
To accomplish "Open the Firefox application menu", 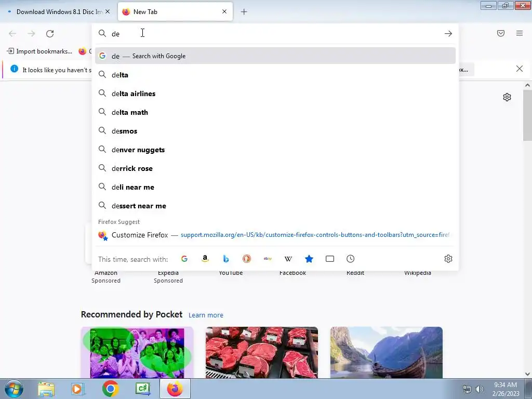I will 520,33.
